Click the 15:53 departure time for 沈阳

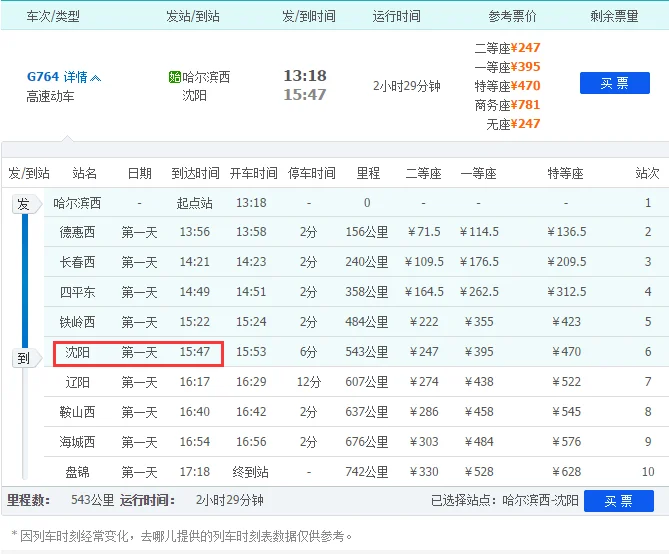tap(251, 352)
